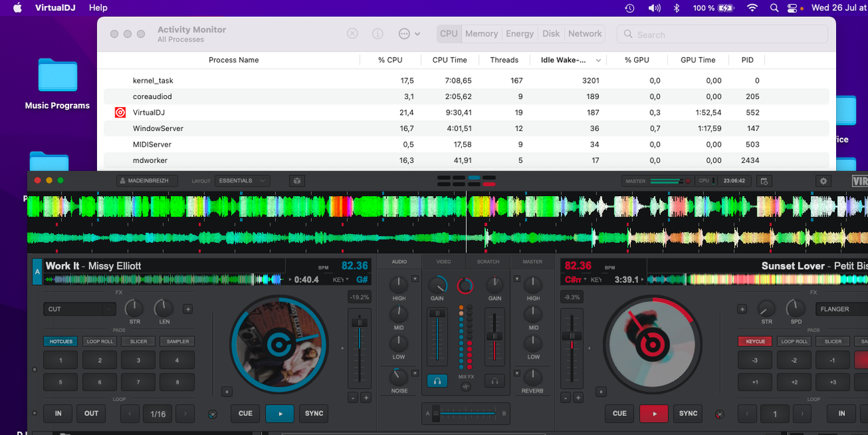The height and width of the screenshot is (435, 868).
Task: Click the deck layout selector bars in the top bar
Action: click(467, 181)
